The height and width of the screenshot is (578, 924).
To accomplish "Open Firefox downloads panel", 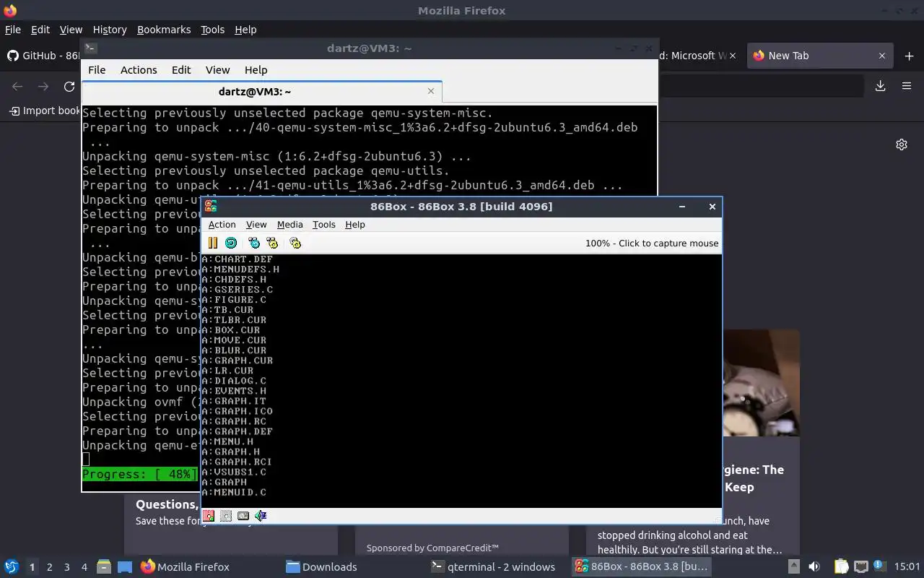I will [x=881, y=86].
